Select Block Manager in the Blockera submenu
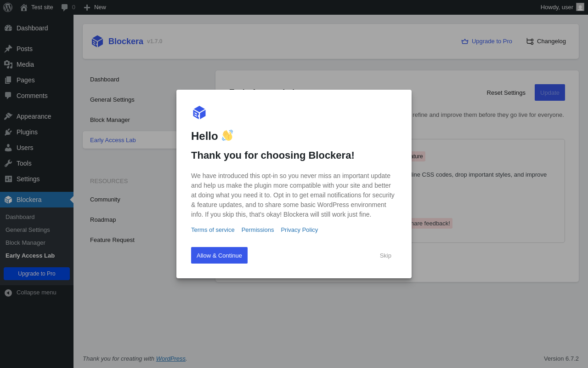 coord(25,242)
